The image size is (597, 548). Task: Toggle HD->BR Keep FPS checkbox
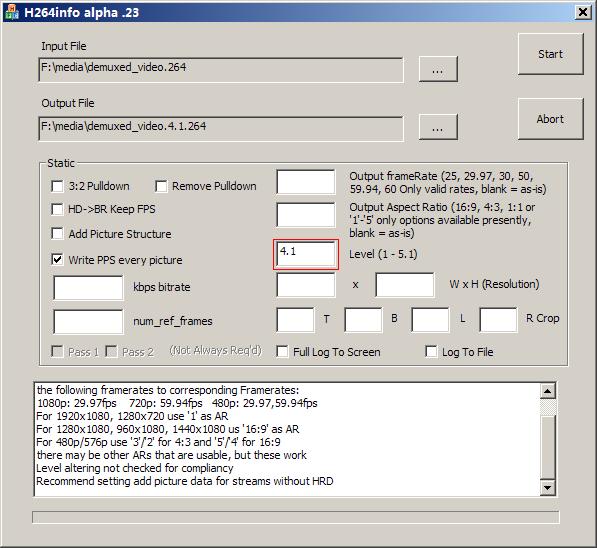coord(57,209)
